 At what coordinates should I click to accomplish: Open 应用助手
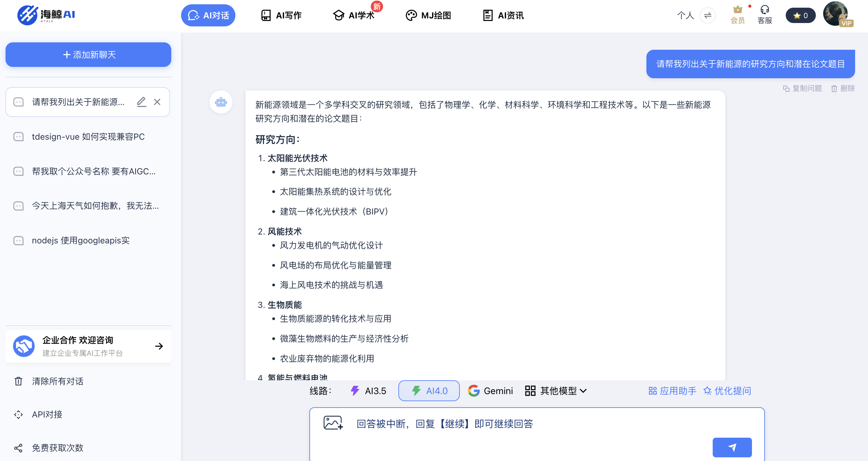(x=672, y=391)
